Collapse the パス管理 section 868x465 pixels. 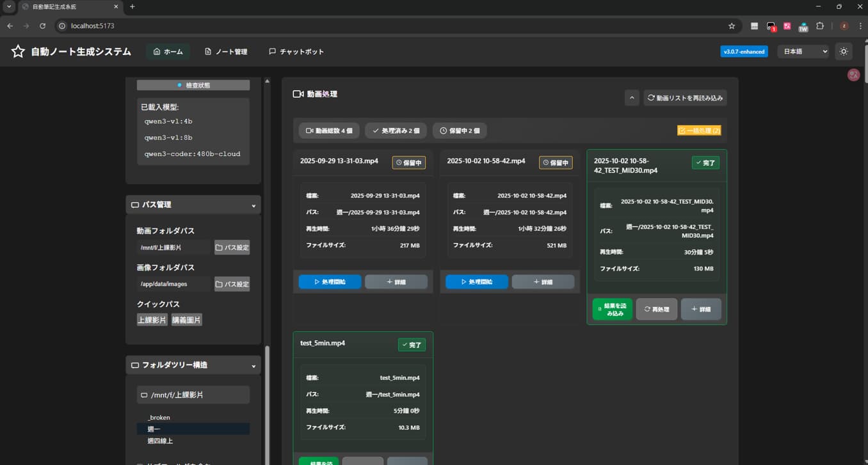tap(193, 205)
